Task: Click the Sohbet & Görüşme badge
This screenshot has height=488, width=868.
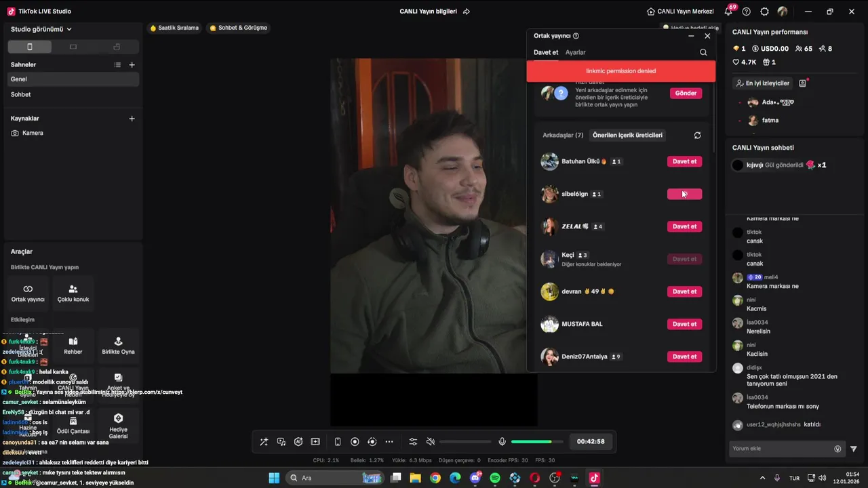Action: [x=239, y=28]
